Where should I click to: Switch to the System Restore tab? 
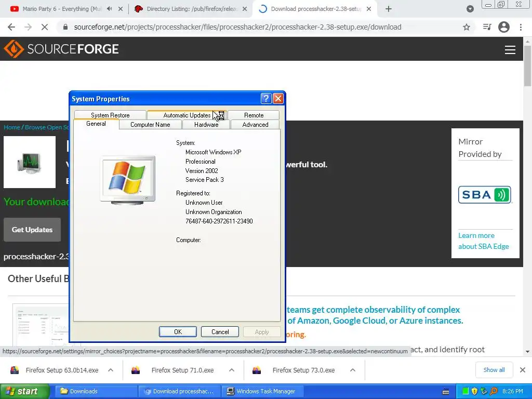(110, 115)
